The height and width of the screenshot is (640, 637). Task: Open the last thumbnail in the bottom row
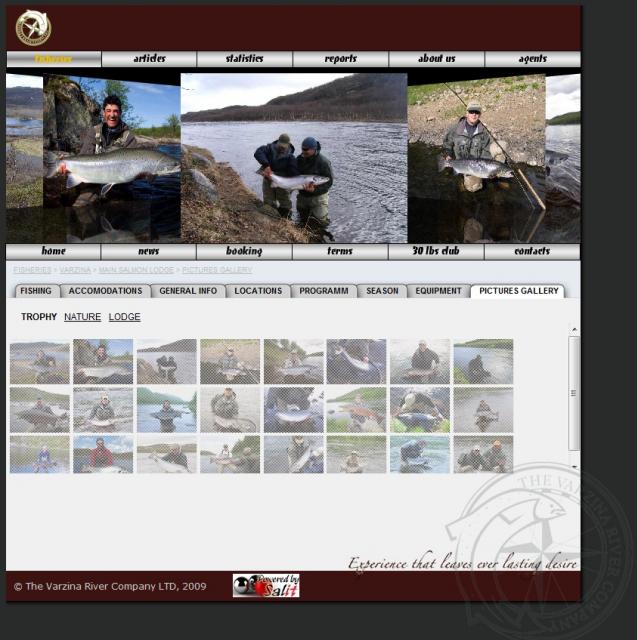coord(483,454)
